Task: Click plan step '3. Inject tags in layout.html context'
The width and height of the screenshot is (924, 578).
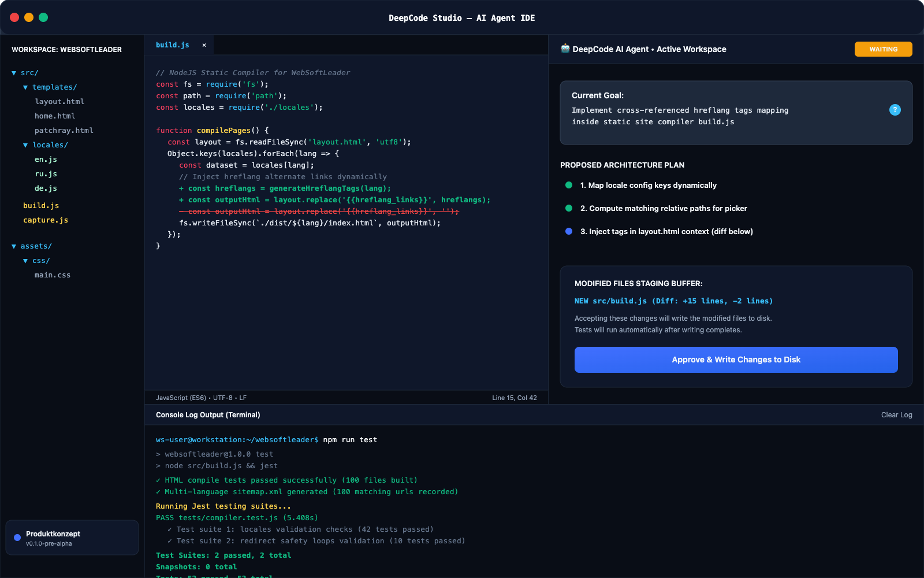Action: coord(666,231)
